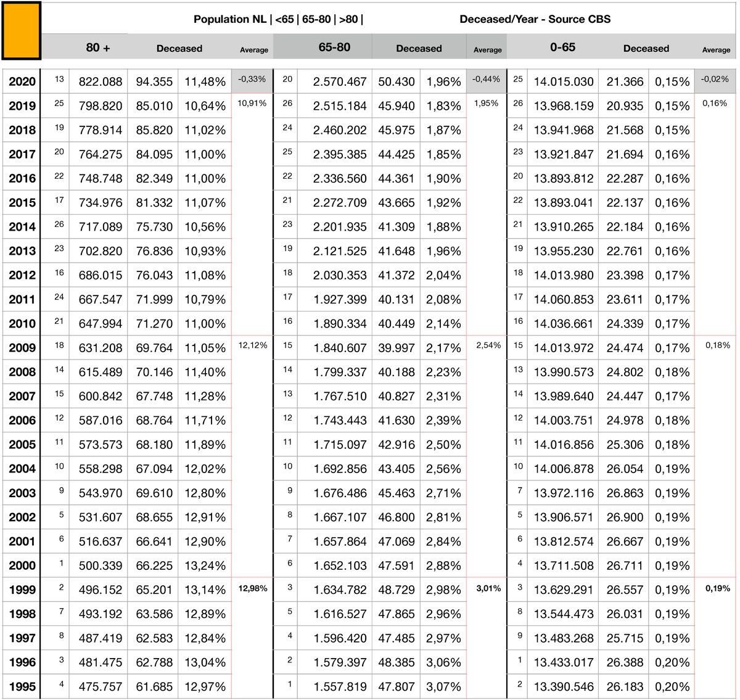The height and width of the screenshot is (700, 740).
Task: Click the cell with value 21.366
Action: click(625, 81)
